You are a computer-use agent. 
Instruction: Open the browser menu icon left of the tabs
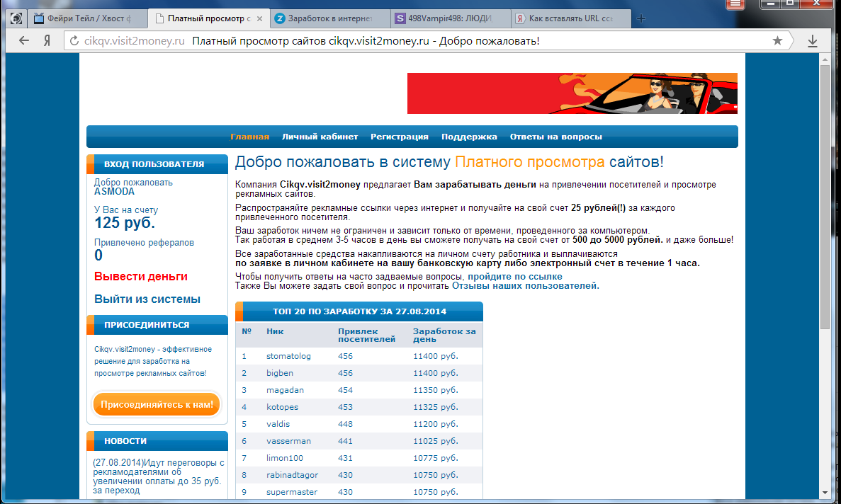(x=16, y=18)
